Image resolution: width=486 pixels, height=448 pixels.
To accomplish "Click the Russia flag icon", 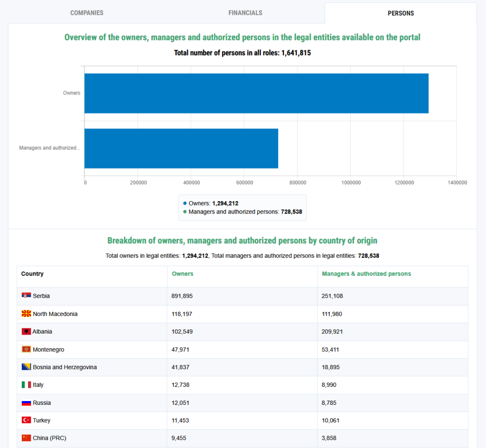I will (26, 403).
